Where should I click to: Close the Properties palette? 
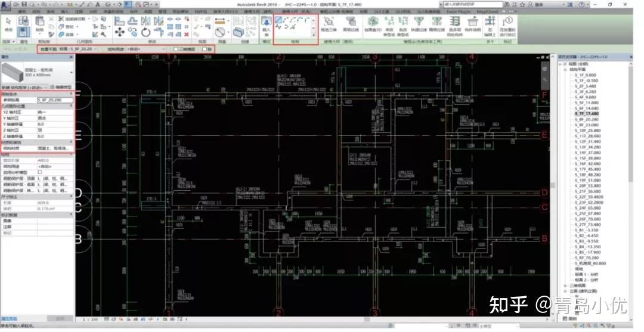coord(71,57)
